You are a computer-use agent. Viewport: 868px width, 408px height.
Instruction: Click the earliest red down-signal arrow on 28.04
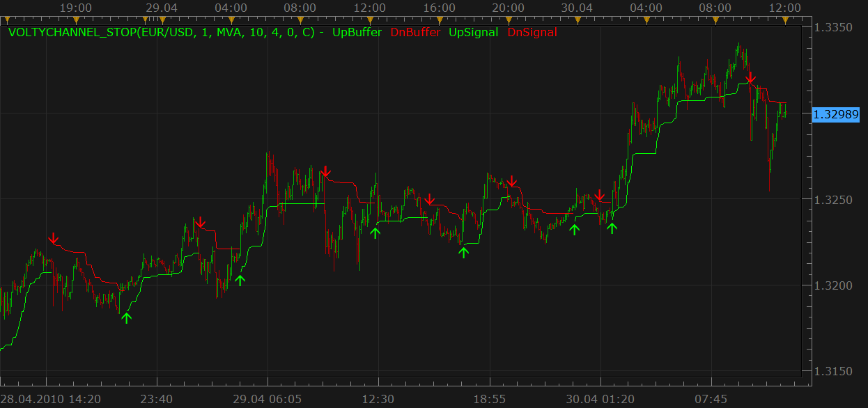pyautogui.click(x=54, y=239)
